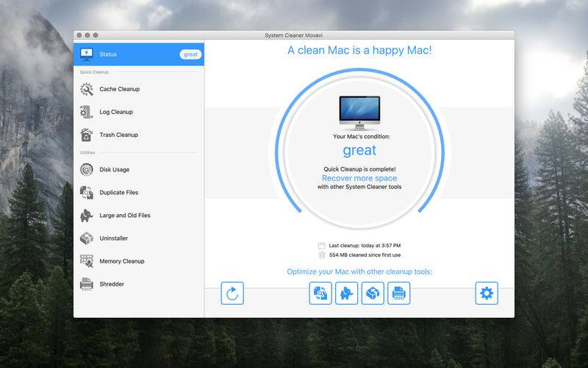The height and width of the screenshot is (368, 588).
Task: Click the Your Mac's condition: text
Action: click(362, 137)
